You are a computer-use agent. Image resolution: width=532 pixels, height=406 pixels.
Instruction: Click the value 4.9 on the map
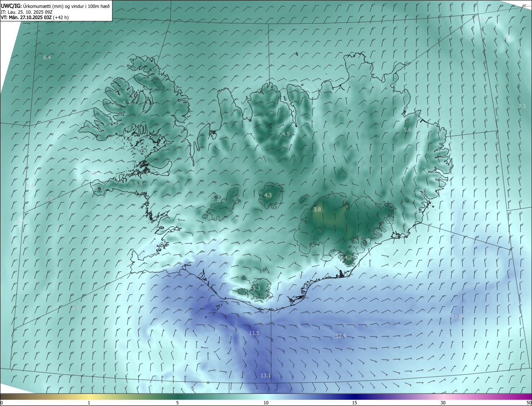[x=286, y=134]
